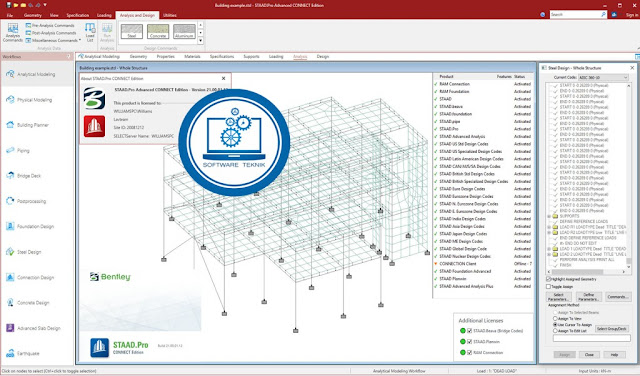Click Help button in Steel Design dialog

(x=614, y=354)
